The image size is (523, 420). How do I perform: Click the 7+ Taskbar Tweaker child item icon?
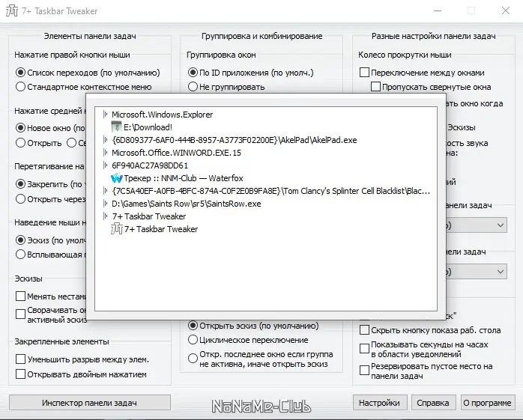click(x=116, y=229)
